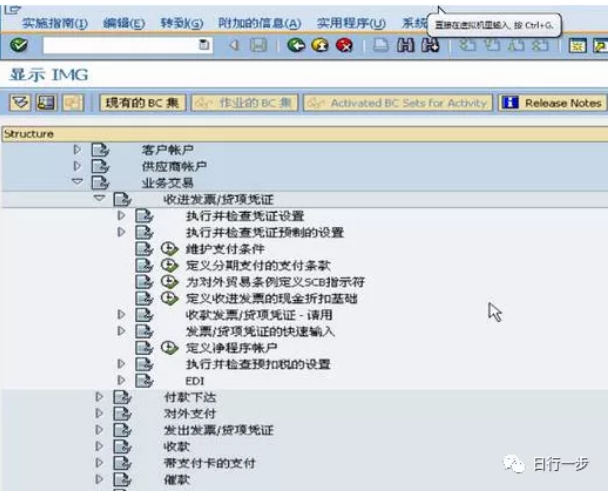Click documentation icon beside 客户帐户
The image size is (611, 493).
click(100, 150)
